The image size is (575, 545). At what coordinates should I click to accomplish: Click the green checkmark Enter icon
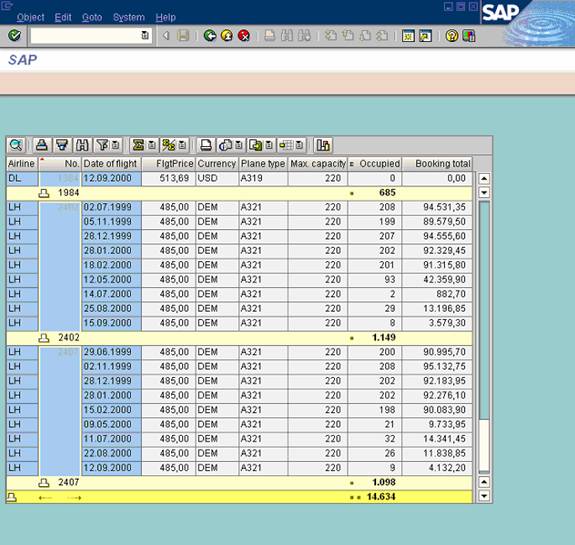coord(14,36)
